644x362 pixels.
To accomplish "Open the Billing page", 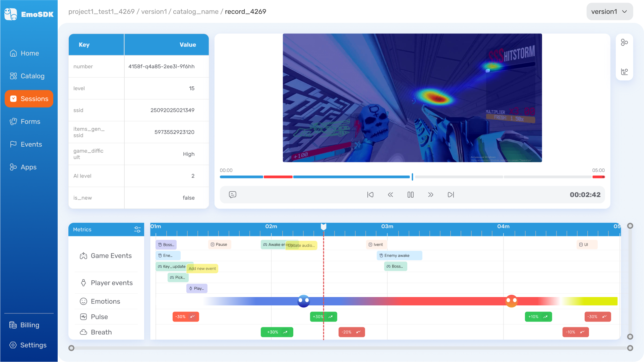I will (x=30, y=325).
